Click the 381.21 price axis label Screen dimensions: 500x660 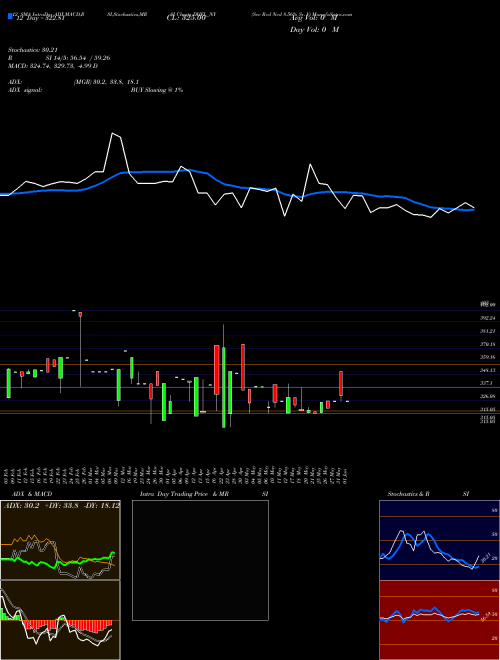pos(488,331)
